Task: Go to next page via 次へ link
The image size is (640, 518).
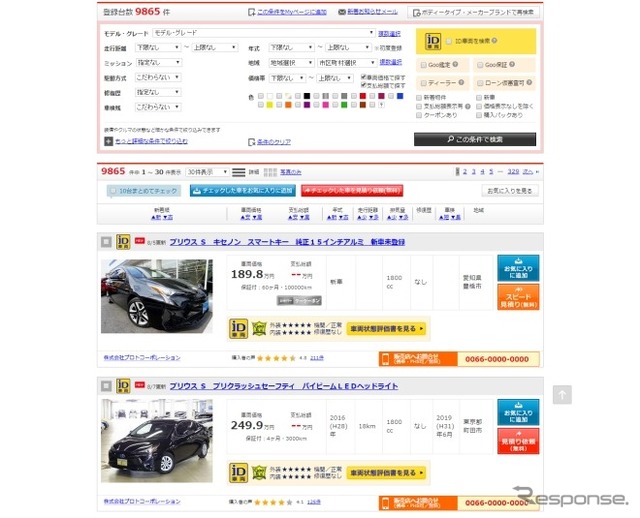Action: click(528, 172)
